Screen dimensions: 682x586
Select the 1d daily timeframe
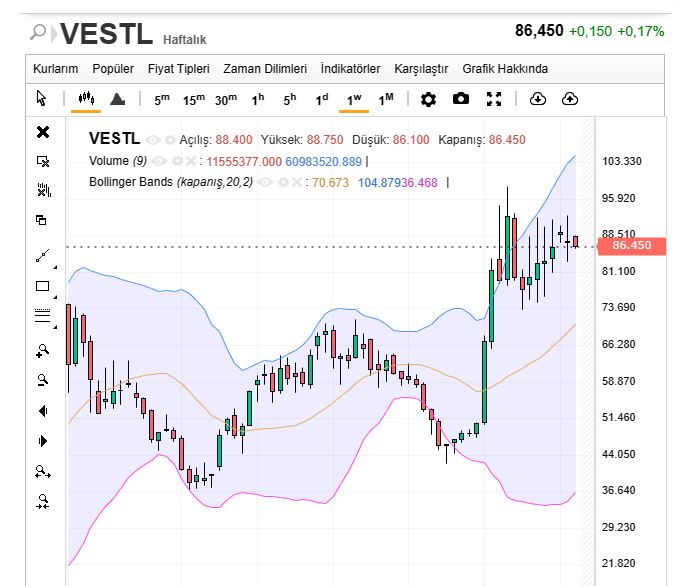[322, 100]
